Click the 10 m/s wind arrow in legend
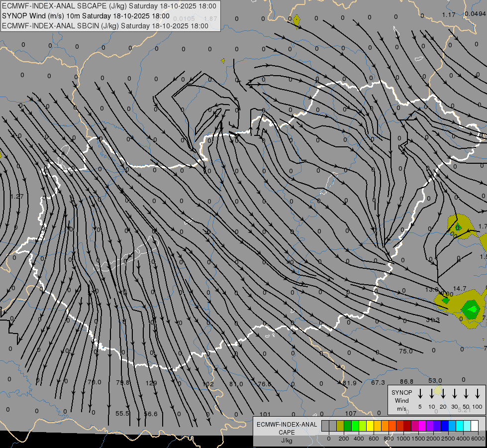 (x=431, y=394)
